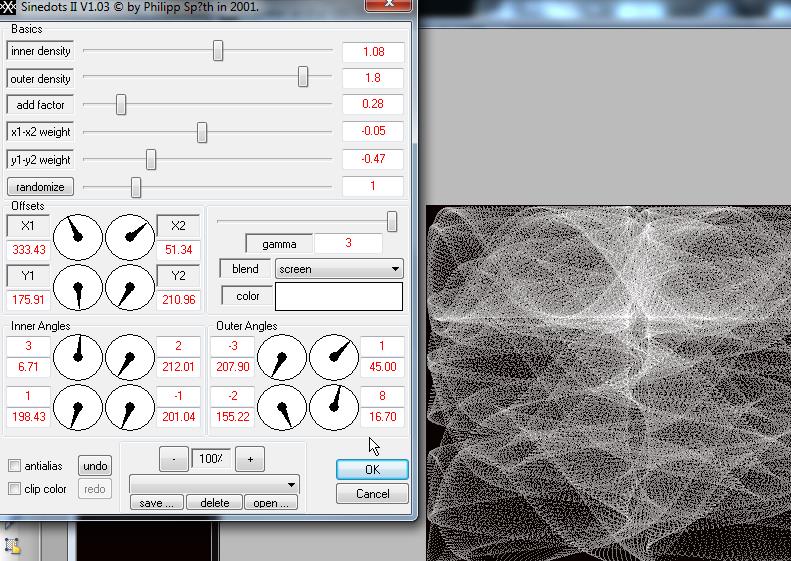Viewport: 791px width, 561px height.
Task: Open a saved preset with the open button
Action: pos(271,503)
